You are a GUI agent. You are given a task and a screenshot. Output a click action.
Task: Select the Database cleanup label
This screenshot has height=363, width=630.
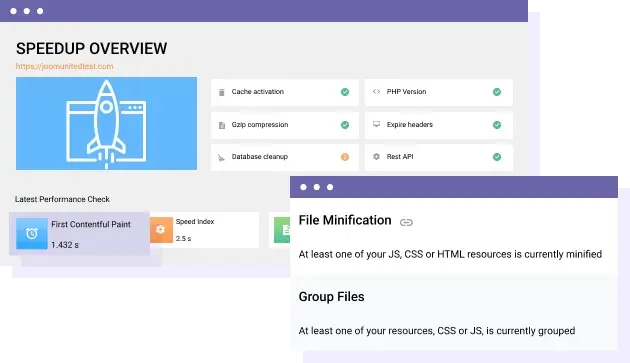[x=260, y=157]
